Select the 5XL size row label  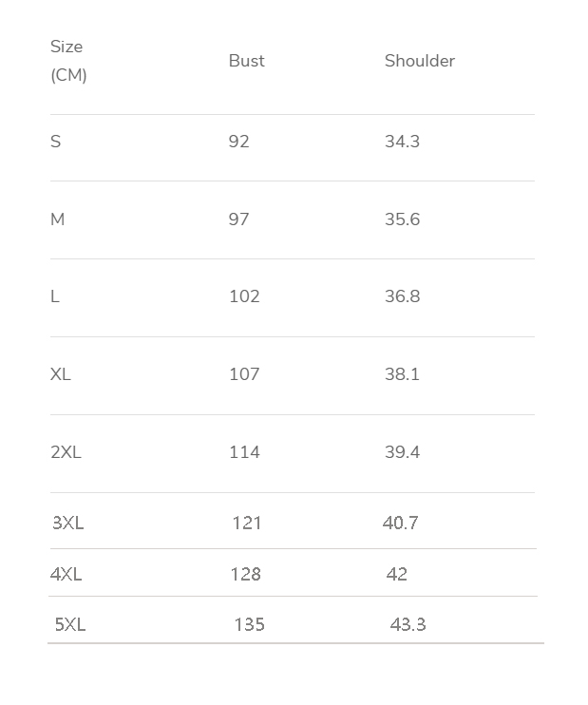click(69, 624)
